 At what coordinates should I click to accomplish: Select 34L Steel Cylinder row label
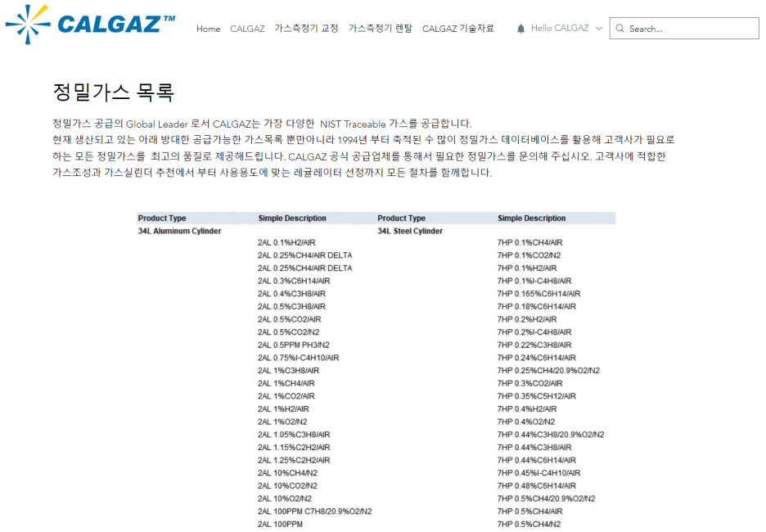[410, 231]
